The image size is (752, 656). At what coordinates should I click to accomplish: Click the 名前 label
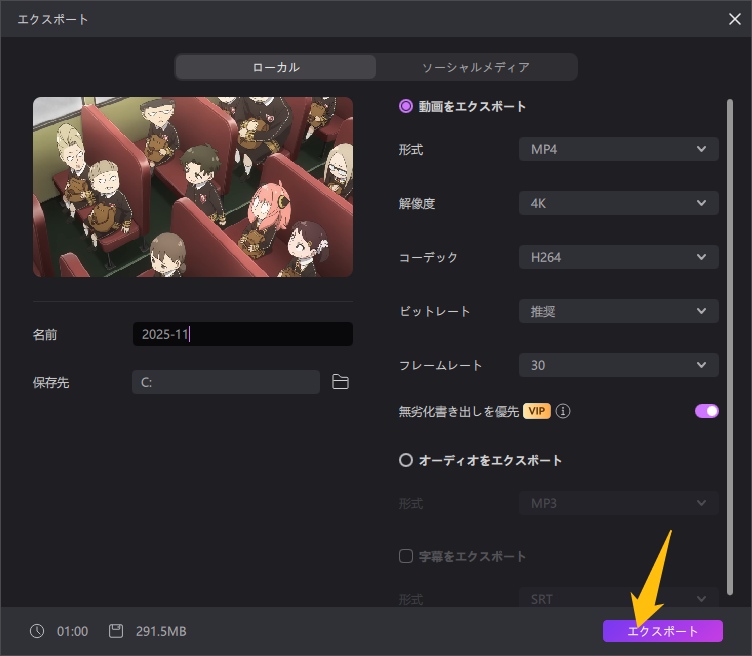[x=45, y=334]
